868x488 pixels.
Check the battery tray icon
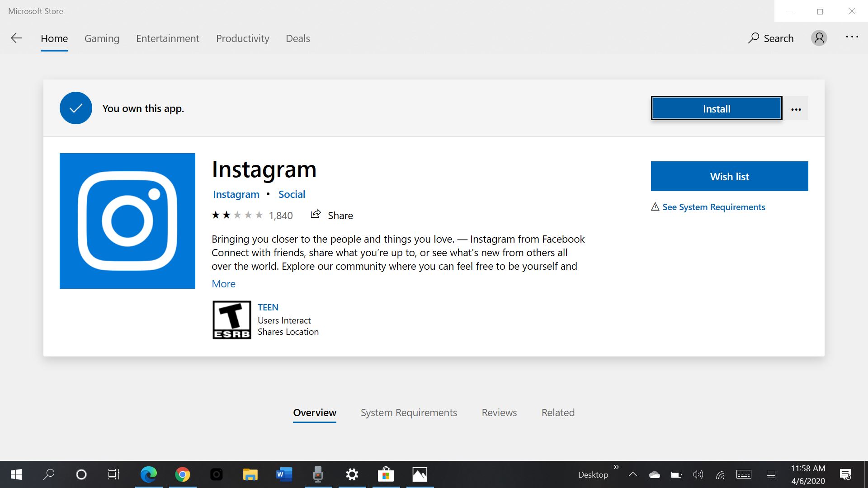tap(676, 474)
